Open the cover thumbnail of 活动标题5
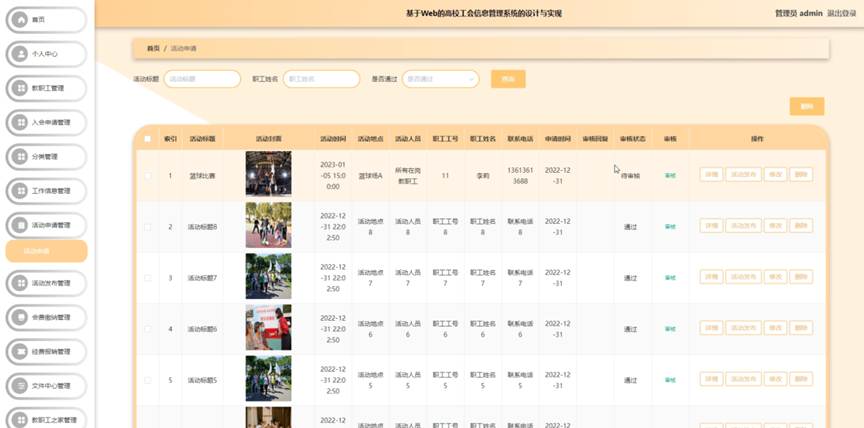Viewport: 864px width, 428px height. 268,378
